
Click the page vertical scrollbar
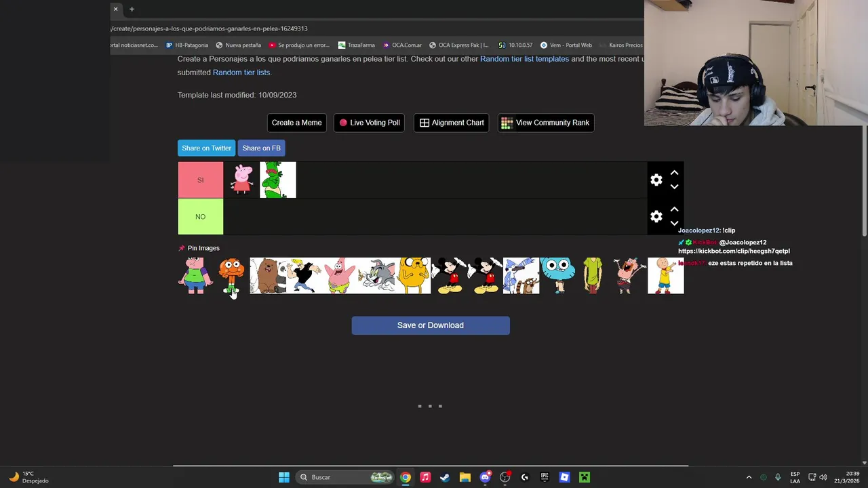[x=864, y=182]
